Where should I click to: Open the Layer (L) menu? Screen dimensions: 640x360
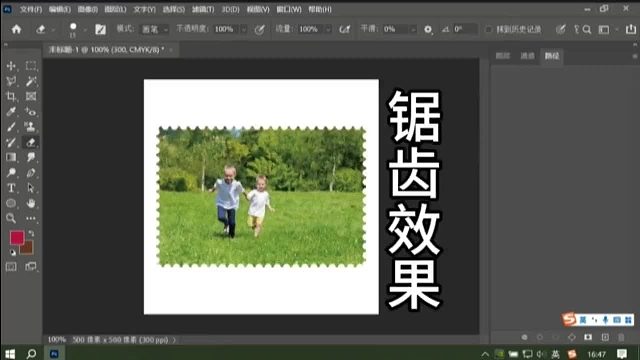coord(115,9)
